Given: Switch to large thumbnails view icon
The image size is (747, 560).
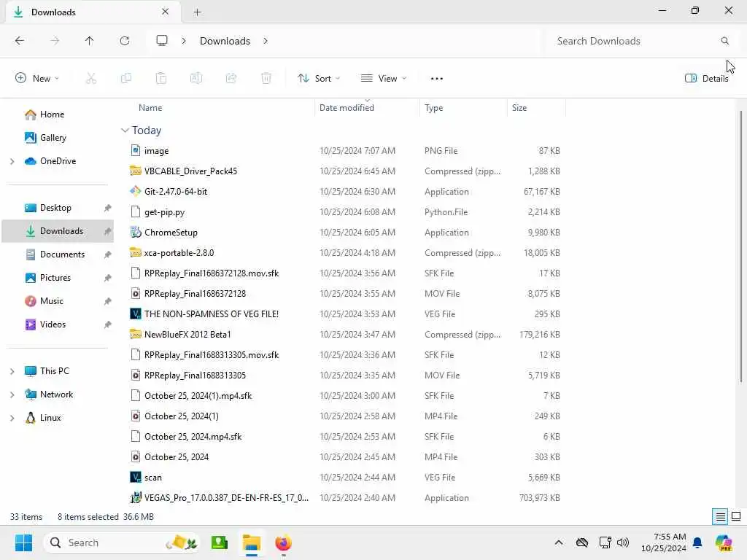Looking at the screenshot, I should point(736,517).
